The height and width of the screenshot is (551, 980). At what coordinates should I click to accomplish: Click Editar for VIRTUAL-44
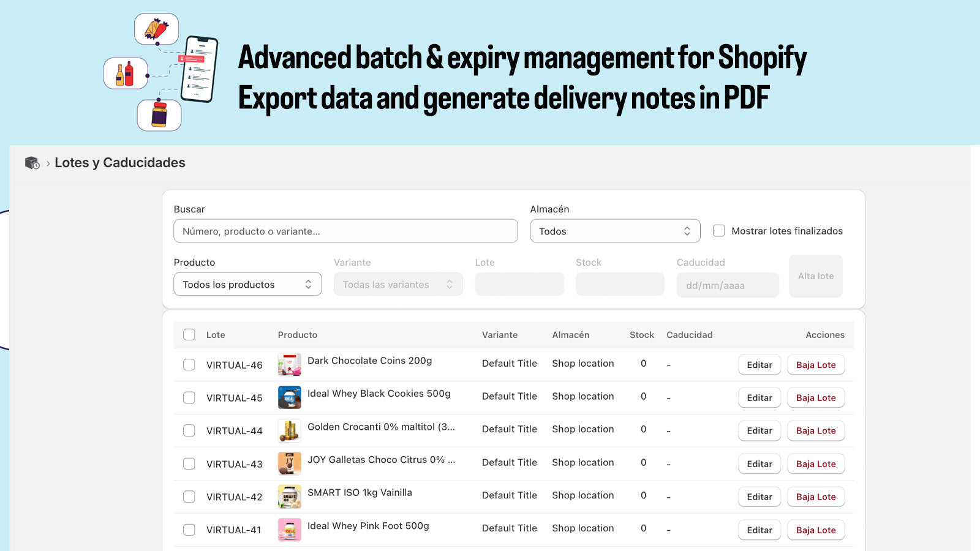pos(759,430)
